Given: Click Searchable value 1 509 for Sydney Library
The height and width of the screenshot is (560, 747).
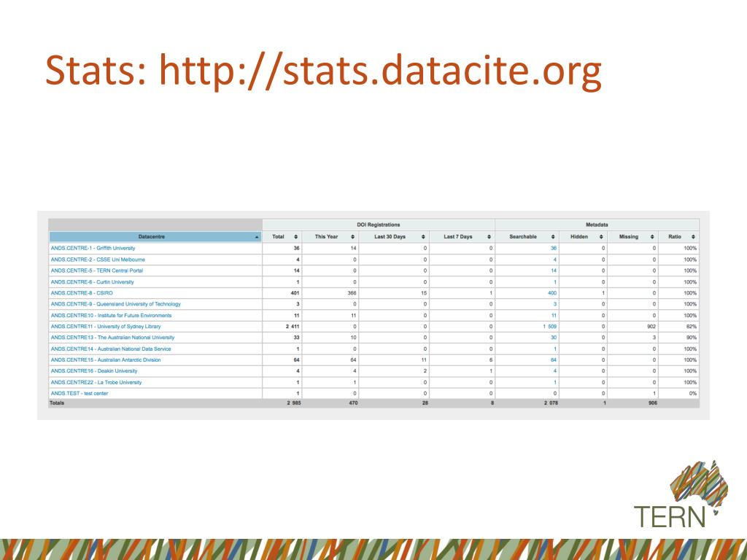Looking at the screenshot, I should [550, 327].
